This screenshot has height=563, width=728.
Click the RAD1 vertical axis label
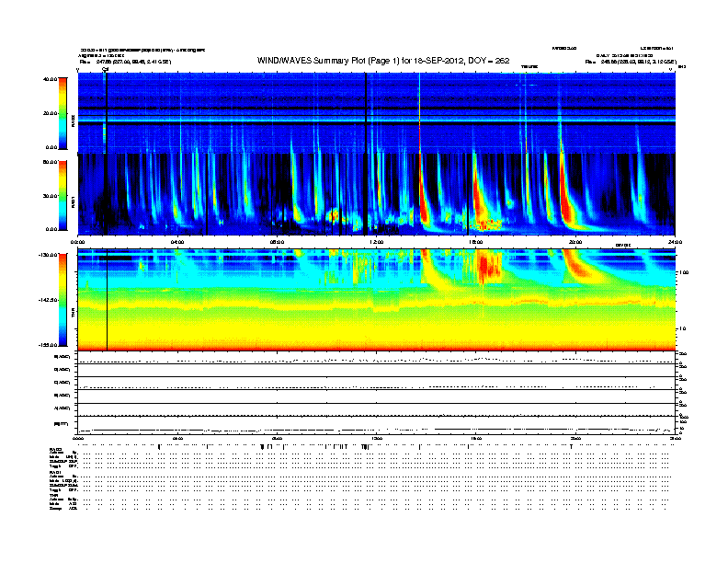point(73,201)
